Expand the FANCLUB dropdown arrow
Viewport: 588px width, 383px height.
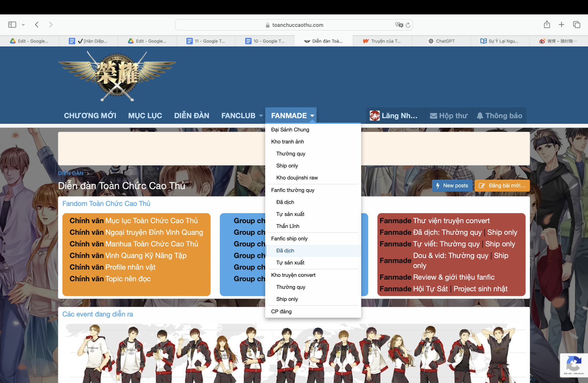pos(261,116)
